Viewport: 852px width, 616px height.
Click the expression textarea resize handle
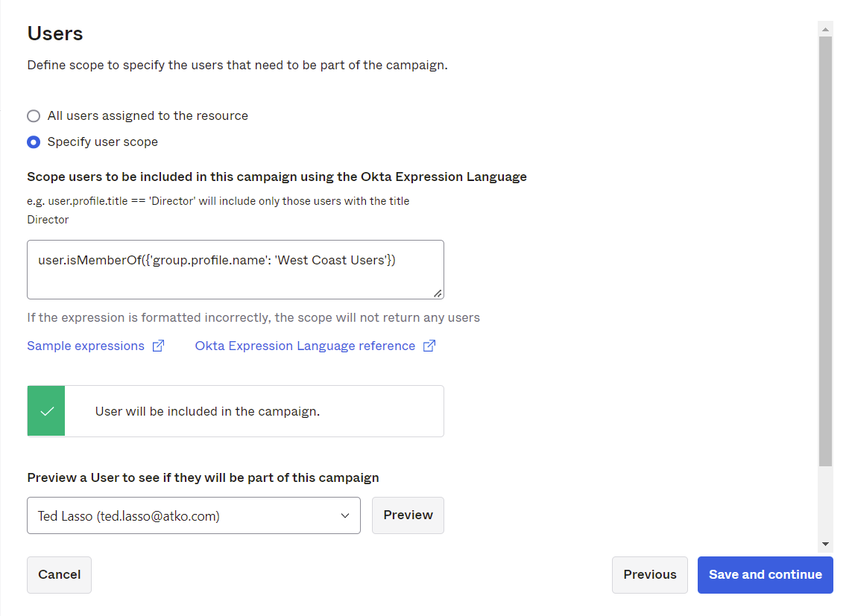(438, 293)
